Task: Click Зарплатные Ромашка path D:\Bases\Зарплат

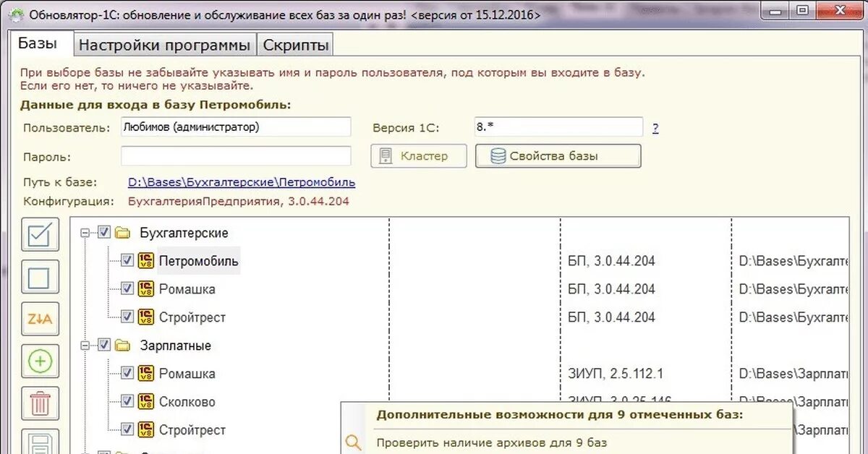Action: [x=793, y=373]
